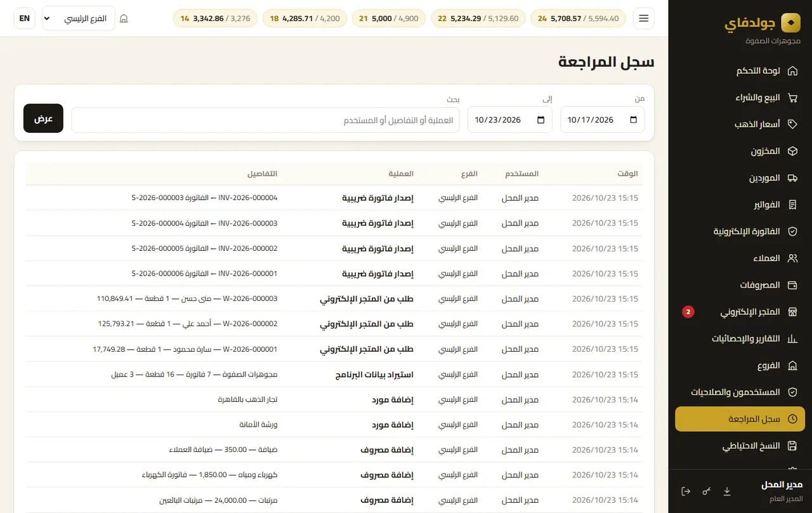Image resolution: width=812 pixels, height=513 pixels.
Task: Click the receipt icon for الفواتير
Action: click(792, 205)
